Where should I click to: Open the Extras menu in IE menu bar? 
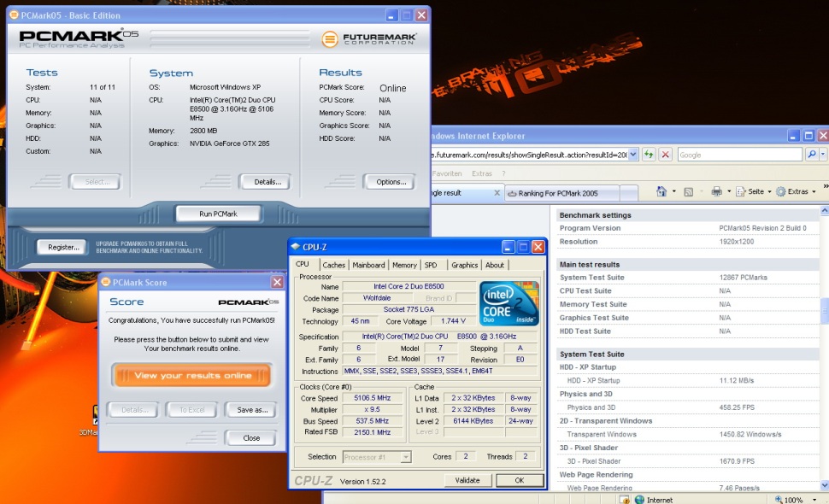point(482,173)
